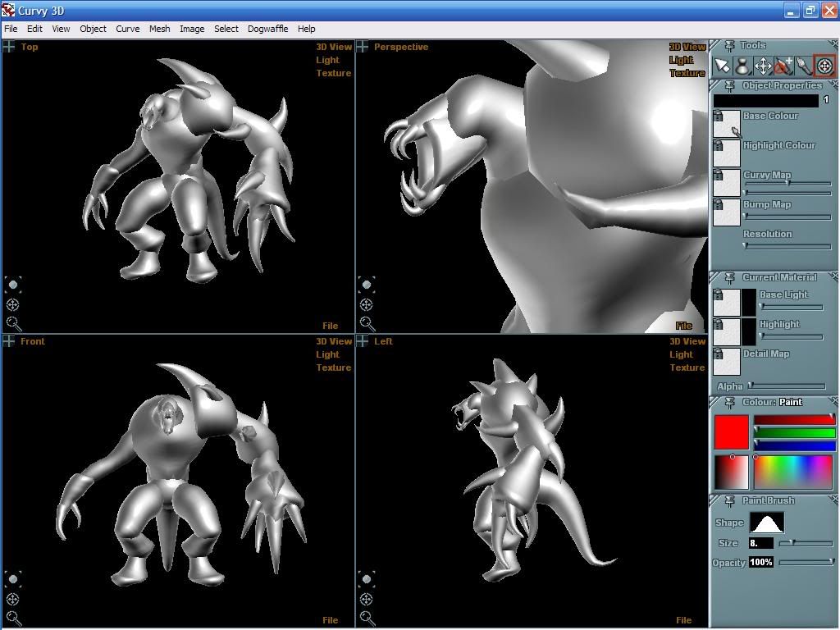Image resolution: width=840 pixels, height=630 pixels.
Task: Select the arrow pointer tool
Action: pyautogui.click(x=722, y=66)
